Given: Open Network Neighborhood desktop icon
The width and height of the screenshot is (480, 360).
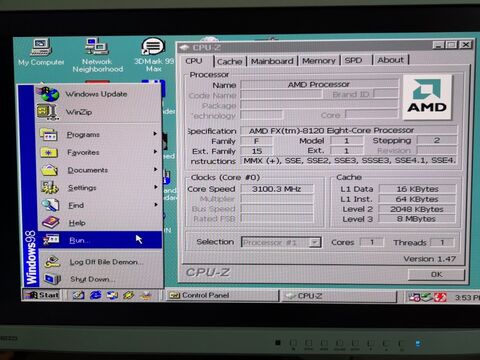Looking at the screenshot, I should (x=97, y=55).
